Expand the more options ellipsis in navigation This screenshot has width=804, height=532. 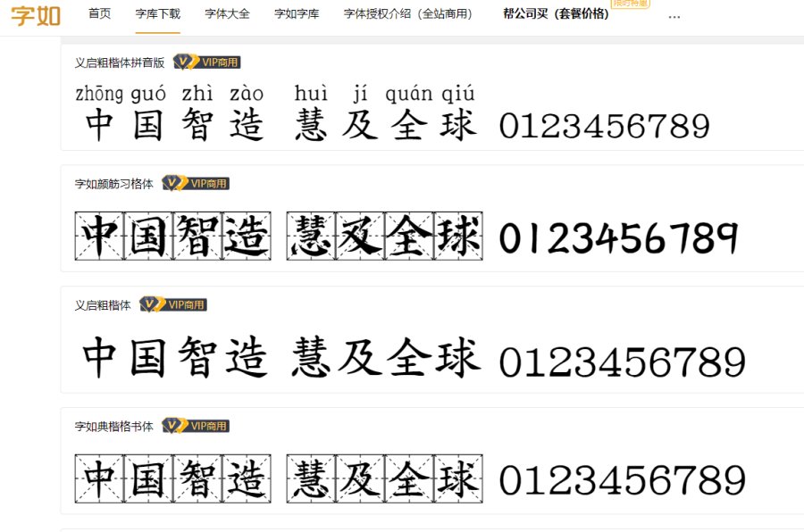click(674, 17)
